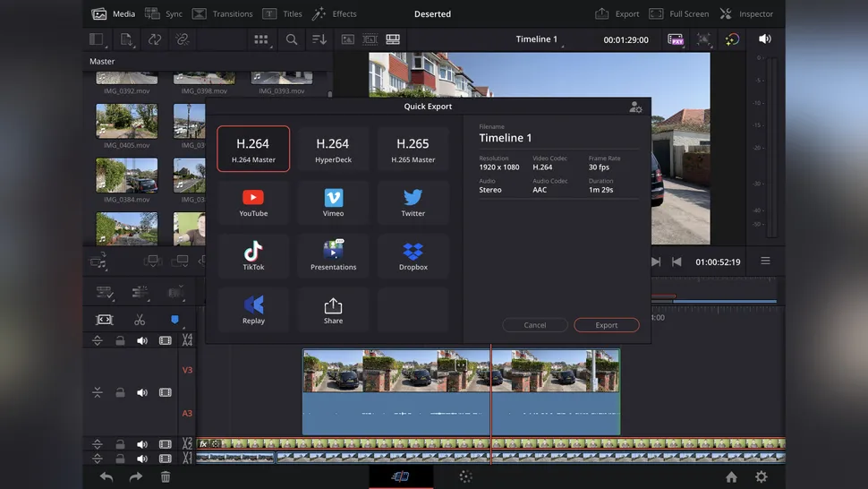Image resolution: width=868 pixels, height=489 pixels.
Task: Open the Share export option
Action: tap(333, 309)
